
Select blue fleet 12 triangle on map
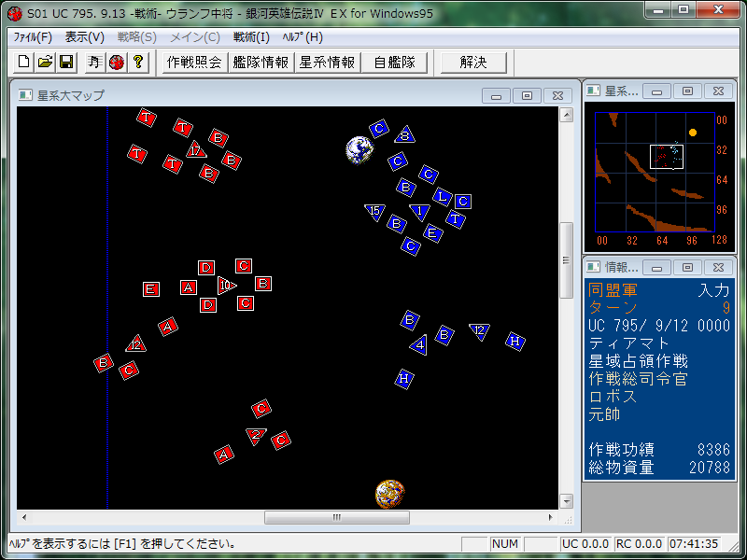[x=479, y=331]
